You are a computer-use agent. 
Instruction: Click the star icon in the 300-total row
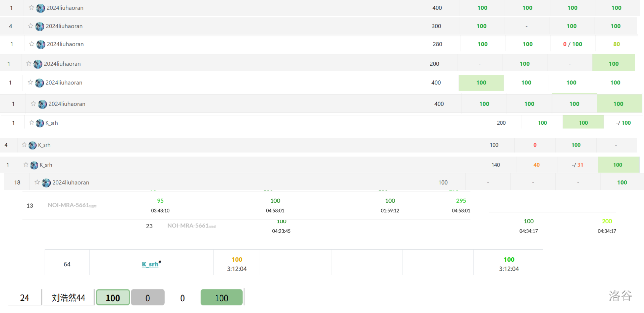[x=31, y=26]
